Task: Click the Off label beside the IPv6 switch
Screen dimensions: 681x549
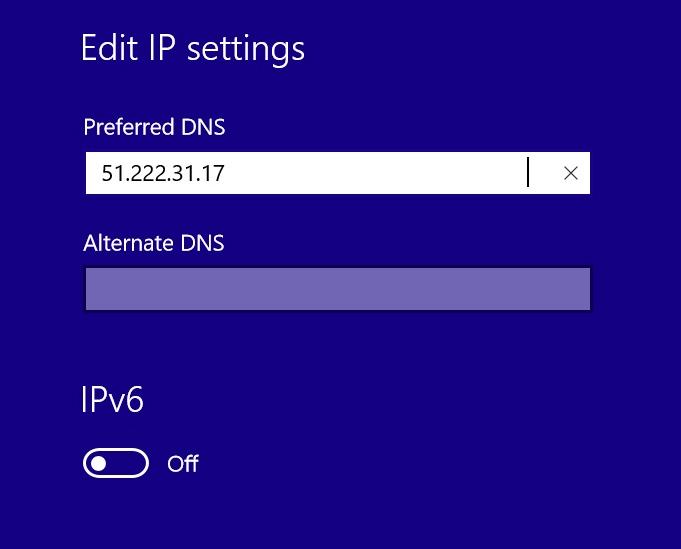Action: [x=183, y=463]
